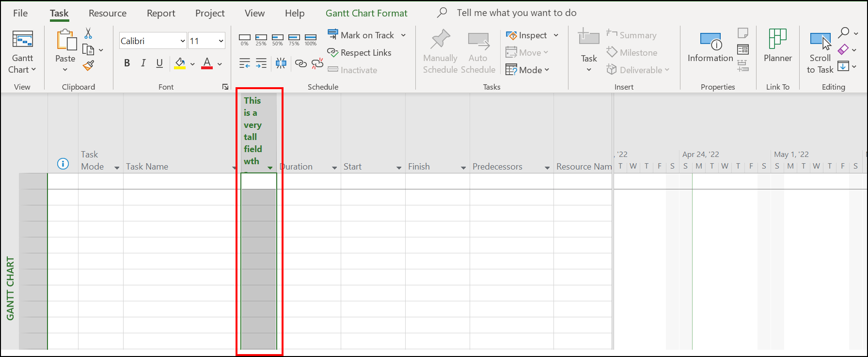
Task: Click Respect Links button
Action: pos(359,52)
